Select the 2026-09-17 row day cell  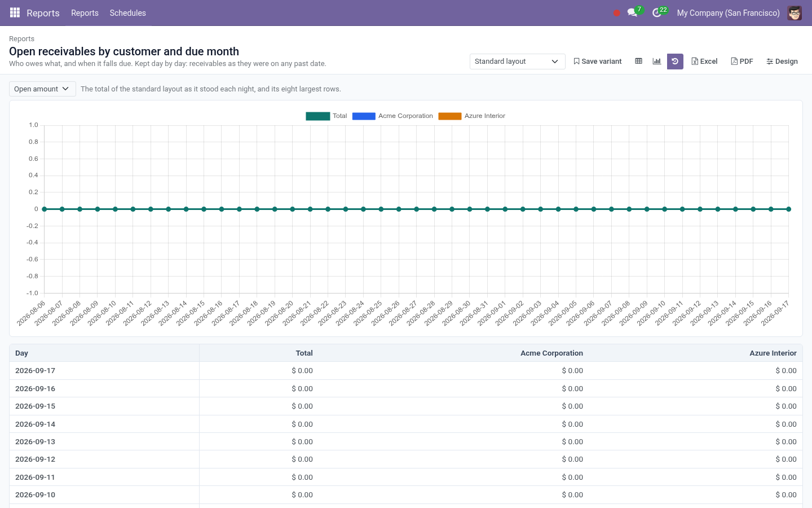pos(104,371)
